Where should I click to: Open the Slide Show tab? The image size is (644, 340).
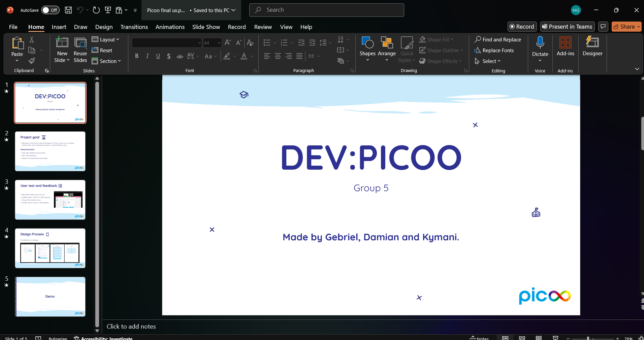206,27
